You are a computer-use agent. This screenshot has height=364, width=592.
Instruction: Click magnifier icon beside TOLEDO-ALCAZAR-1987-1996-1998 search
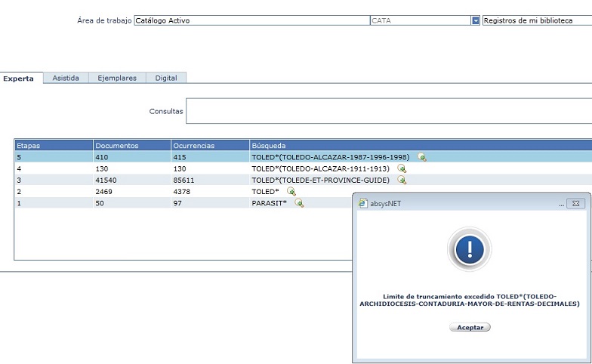[422, 157]
